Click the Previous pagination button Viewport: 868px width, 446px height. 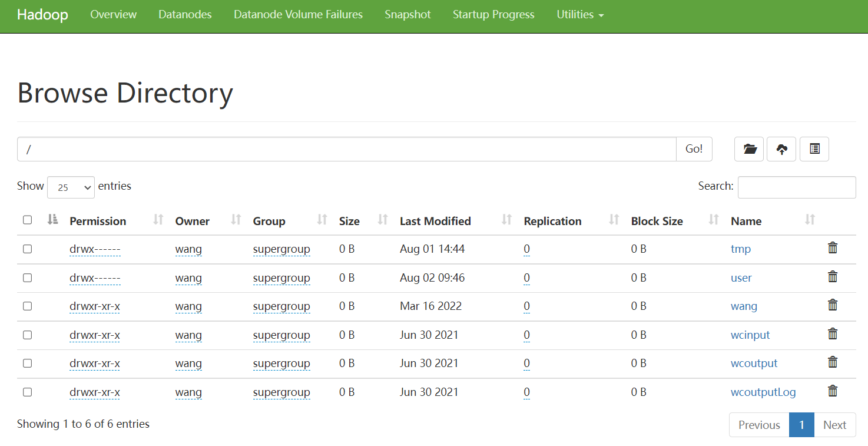click(x=759, y=425)
